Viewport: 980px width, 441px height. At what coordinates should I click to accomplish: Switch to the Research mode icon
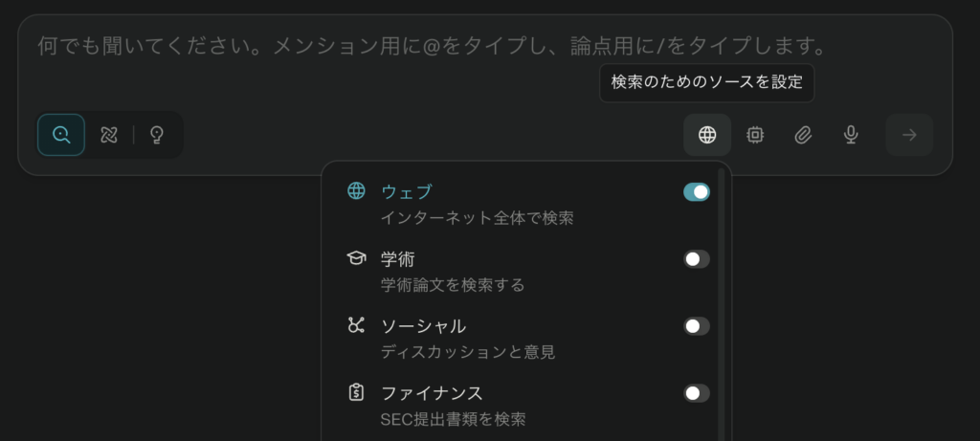[x=109, y=135]
